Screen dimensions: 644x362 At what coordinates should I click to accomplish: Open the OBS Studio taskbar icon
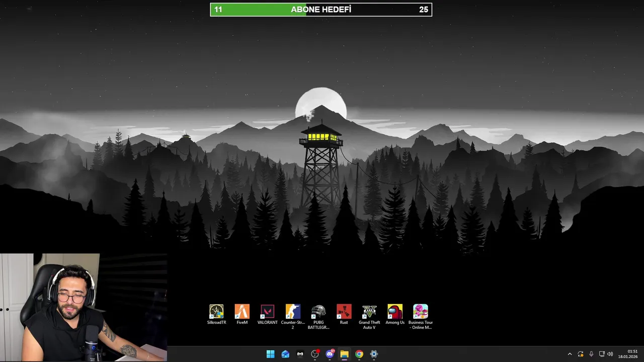pos(315,354)
